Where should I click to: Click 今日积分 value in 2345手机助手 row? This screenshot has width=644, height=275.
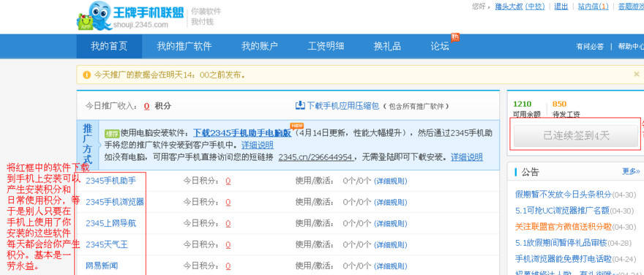click(228, 181)
